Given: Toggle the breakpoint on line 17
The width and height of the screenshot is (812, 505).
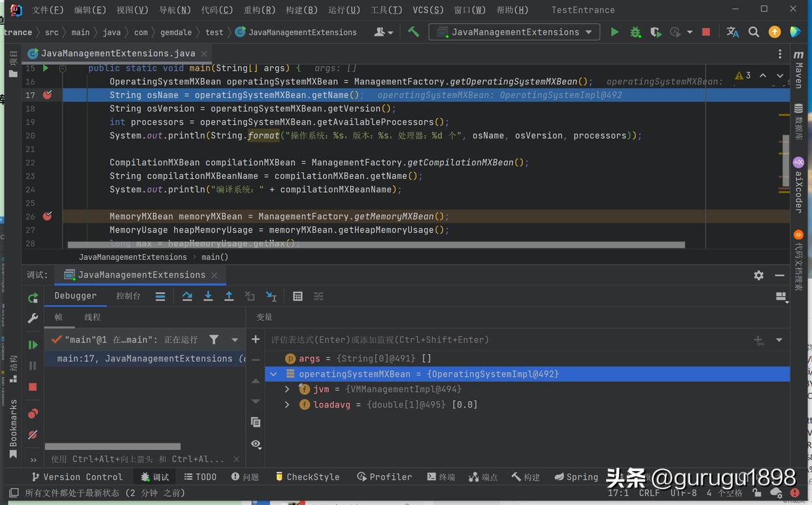Looking at the screenshot, I should tap(46, 95).
